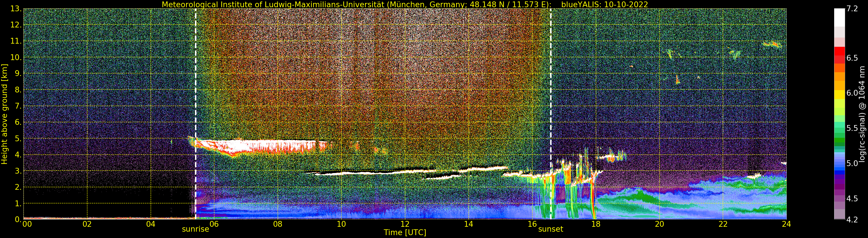Click the 'sunset' label below the axis
Screen dimensions: 868x238
point(551,229)
